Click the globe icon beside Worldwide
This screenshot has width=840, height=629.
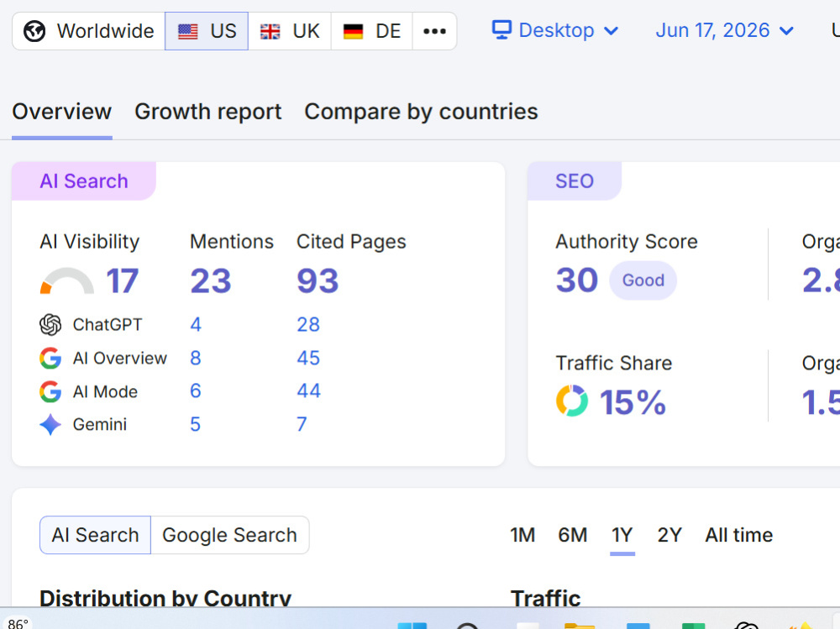click(34, 31)
